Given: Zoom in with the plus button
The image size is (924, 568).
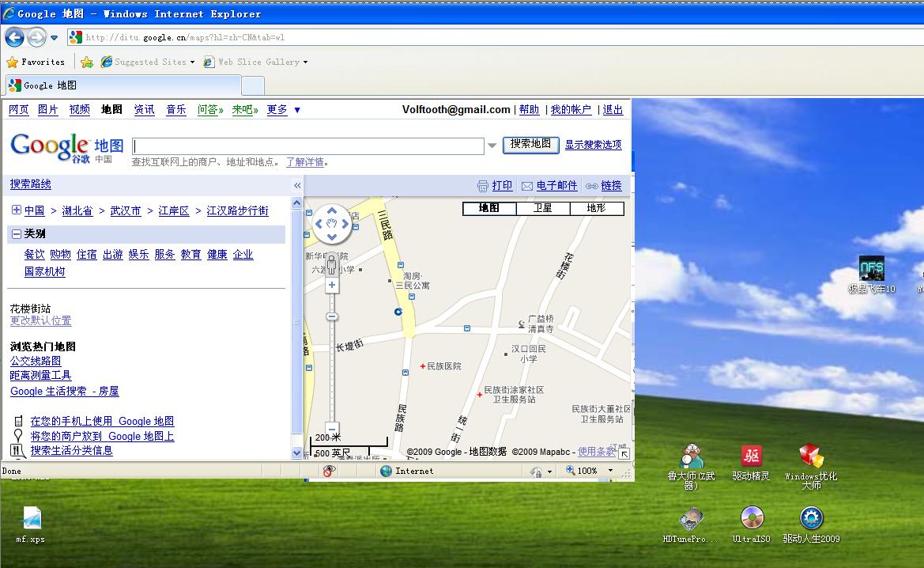Looking at the screenshot, I should [332, 285].
